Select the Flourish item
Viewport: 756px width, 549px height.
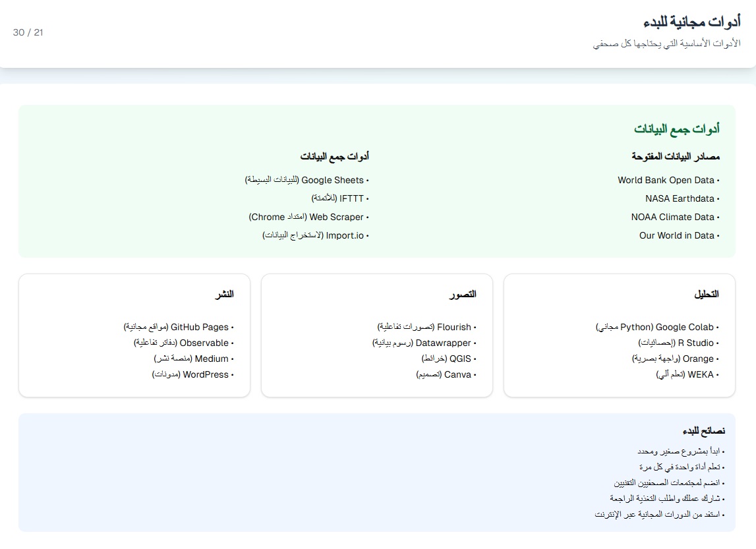[426, 327]
